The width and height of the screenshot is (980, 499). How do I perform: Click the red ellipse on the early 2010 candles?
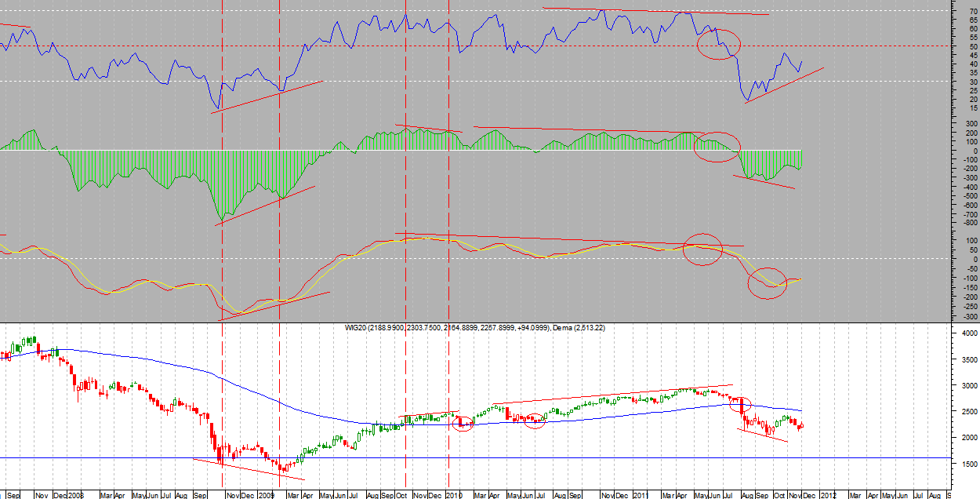(463, 424)
